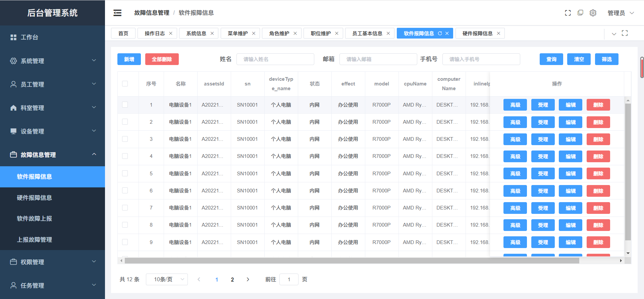
Task: Close the 硬件报障信息 tab
Action: click(x=499, y=33)
